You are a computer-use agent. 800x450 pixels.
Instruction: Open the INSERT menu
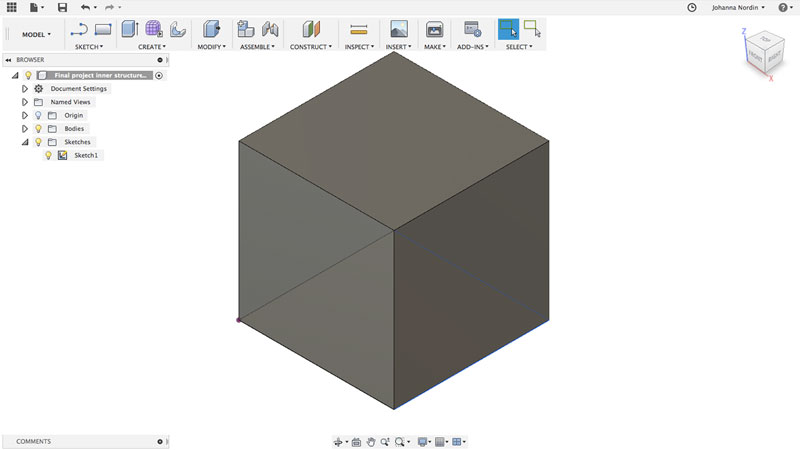(398, 46)
